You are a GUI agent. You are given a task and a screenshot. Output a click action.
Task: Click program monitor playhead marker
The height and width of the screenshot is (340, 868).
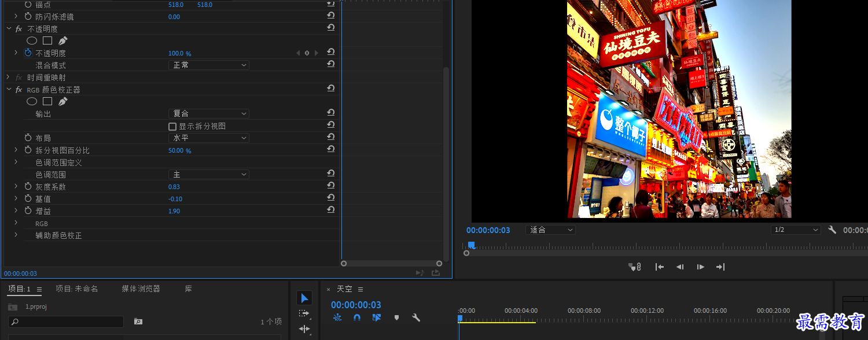coord(471,245)
